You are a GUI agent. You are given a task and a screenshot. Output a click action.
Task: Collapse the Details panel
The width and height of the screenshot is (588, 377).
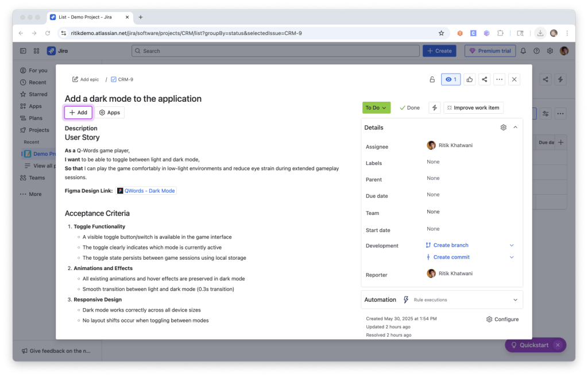515,127
